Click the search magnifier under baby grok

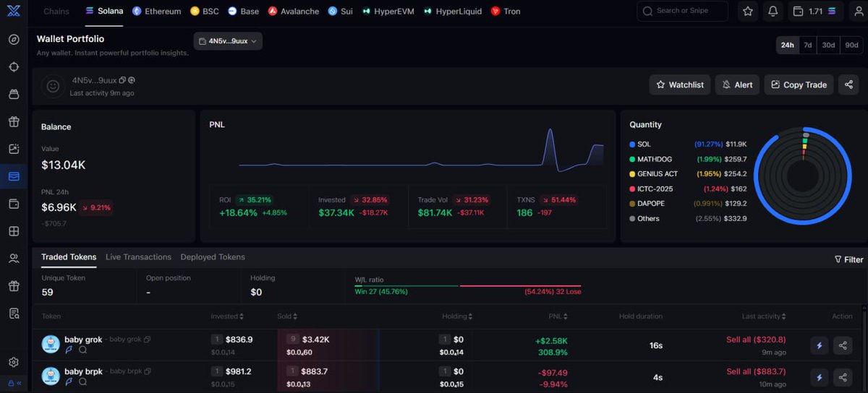pos(83,350)
